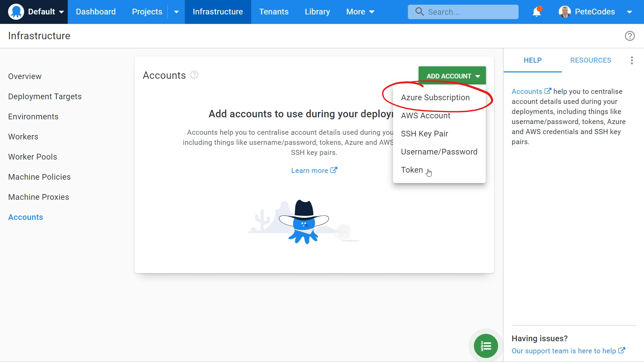Click the green task list floating button
The width and height of the screenshot is (644, 362).
tap(486, 346)
